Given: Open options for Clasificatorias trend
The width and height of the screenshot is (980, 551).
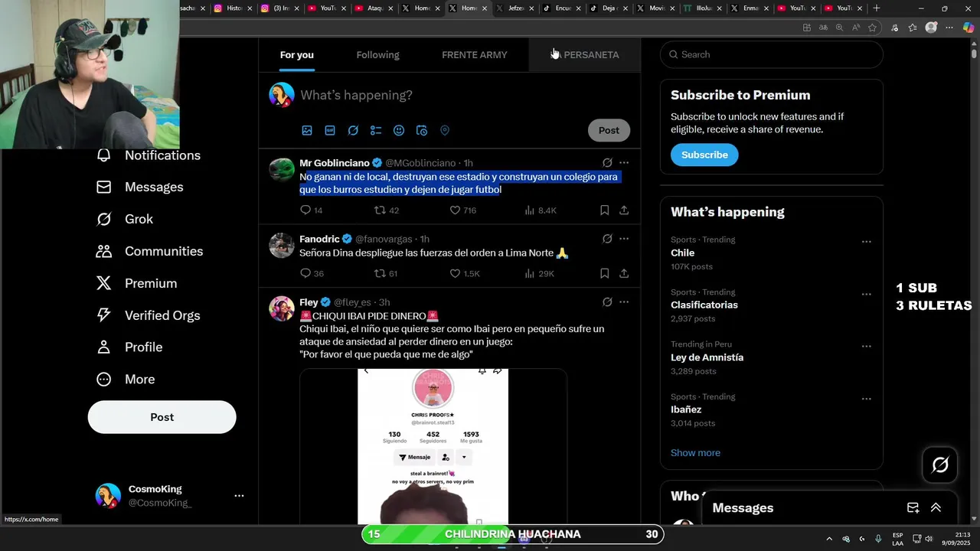Looking at the screenshot, I should (x=867, y=294).
